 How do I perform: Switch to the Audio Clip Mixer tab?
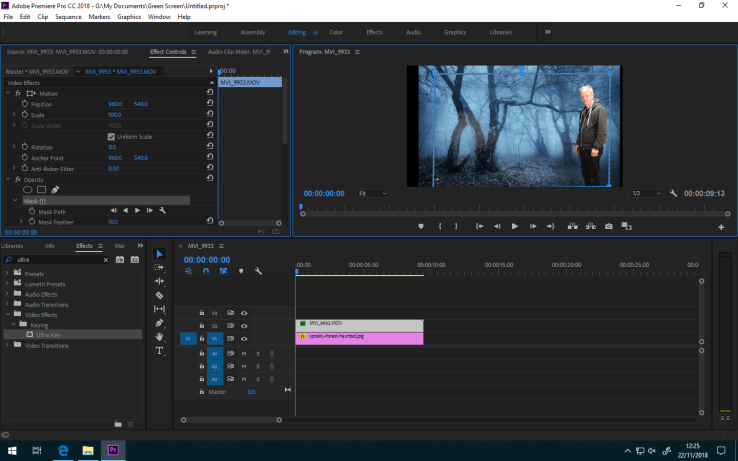coord(239,52)
